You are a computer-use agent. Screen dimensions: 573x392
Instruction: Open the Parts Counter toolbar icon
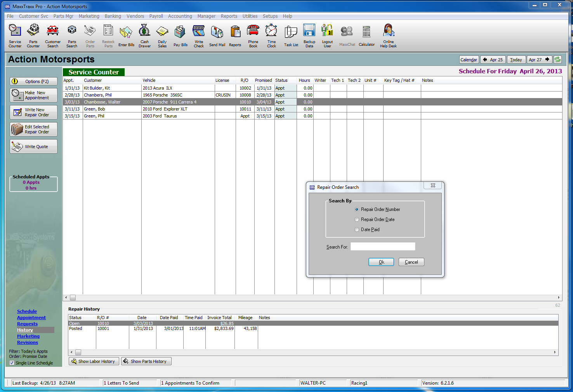point(33,35)
